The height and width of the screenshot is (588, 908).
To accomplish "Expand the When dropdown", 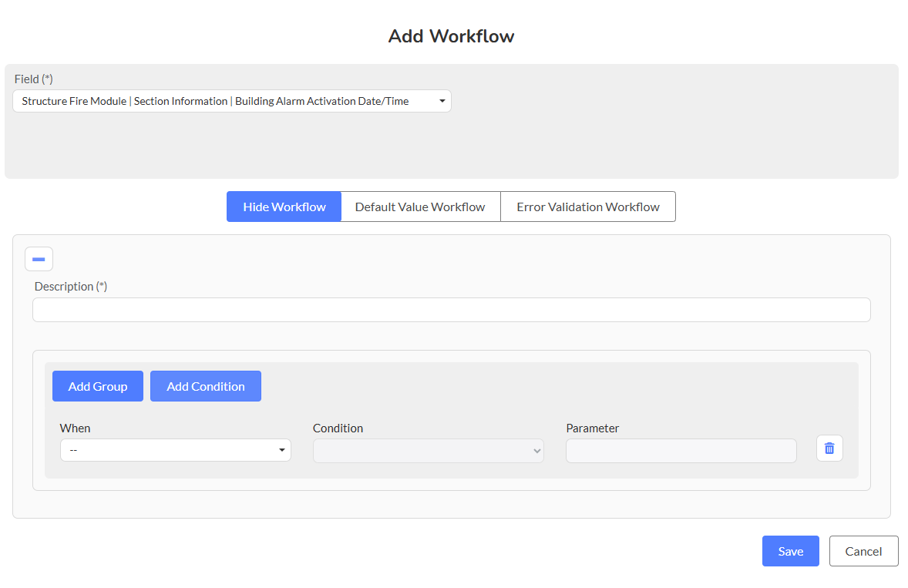I will coord(175,450).
